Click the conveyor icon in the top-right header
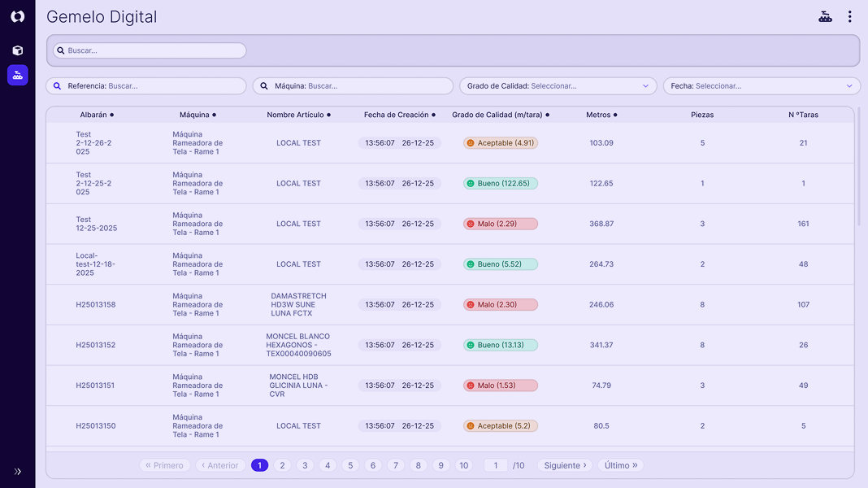 (825, 16)
